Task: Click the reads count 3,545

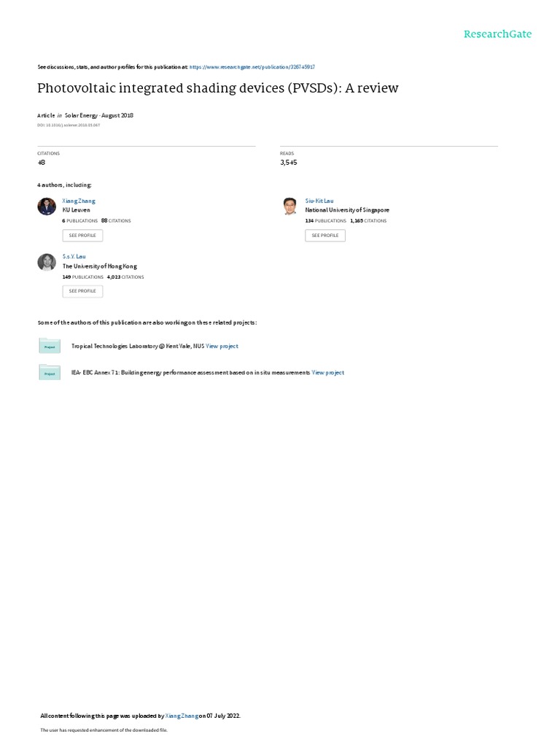Action: pyautogui.click(x=289, y=163)
